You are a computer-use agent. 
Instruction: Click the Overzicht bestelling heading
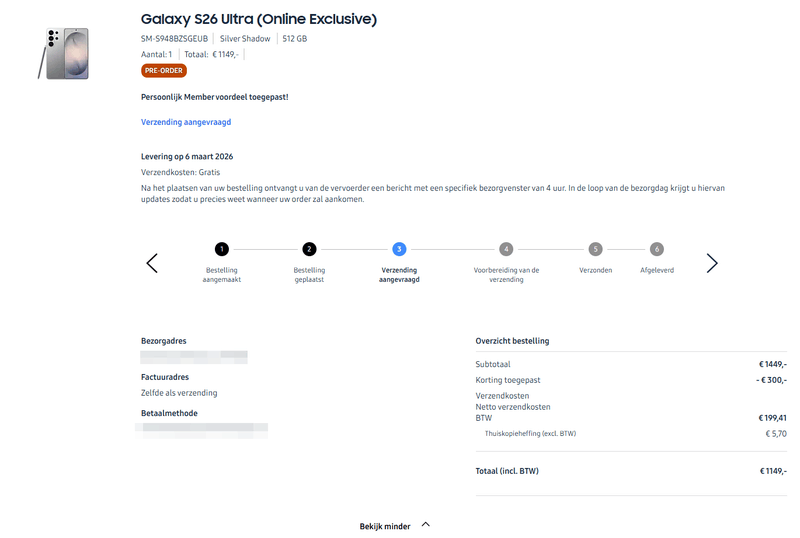(512, 341)
